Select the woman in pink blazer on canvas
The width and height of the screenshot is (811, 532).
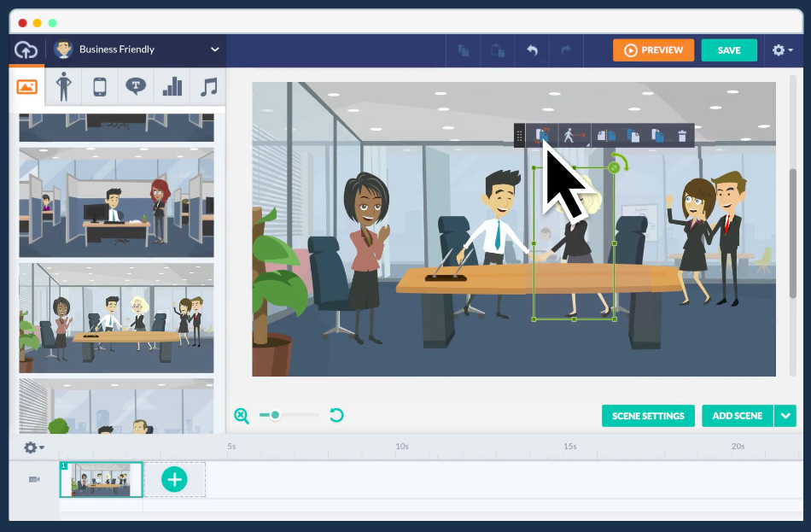pyautogui.click(x=367, y=258)
